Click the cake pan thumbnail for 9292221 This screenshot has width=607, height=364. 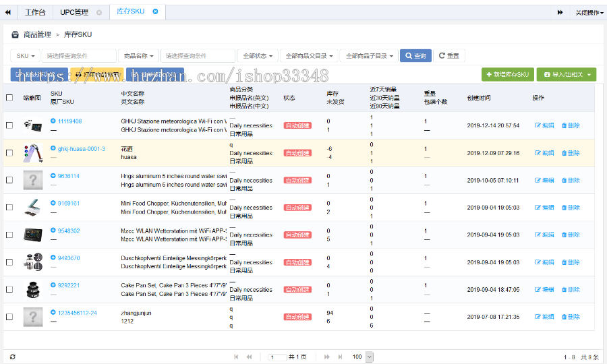(x=33, y=289)
